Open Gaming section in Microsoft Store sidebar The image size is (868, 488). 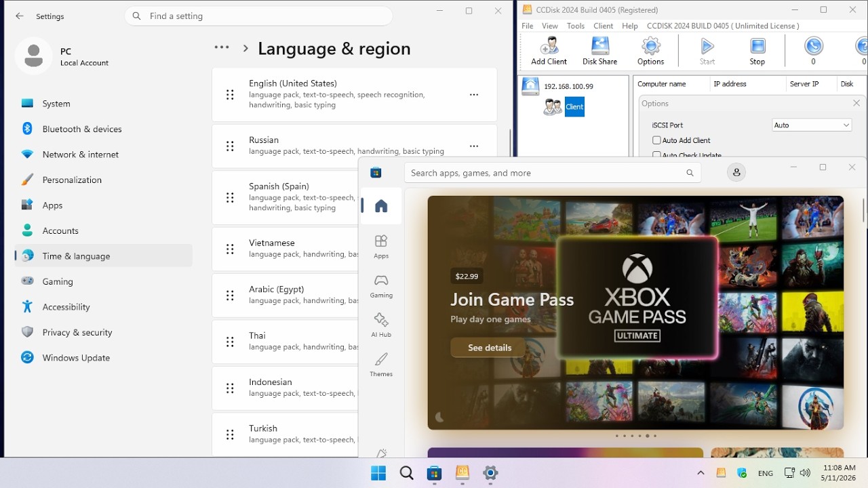tap(381, 286)
